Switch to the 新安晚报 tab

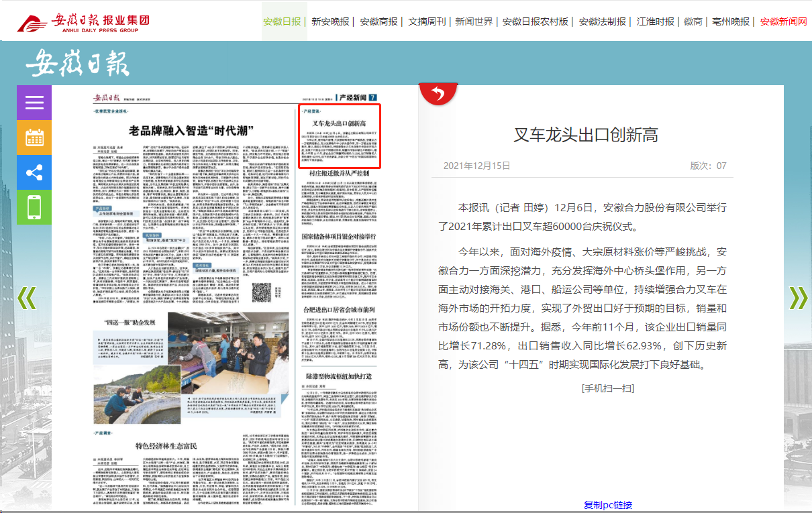click(x=330, y=21)
